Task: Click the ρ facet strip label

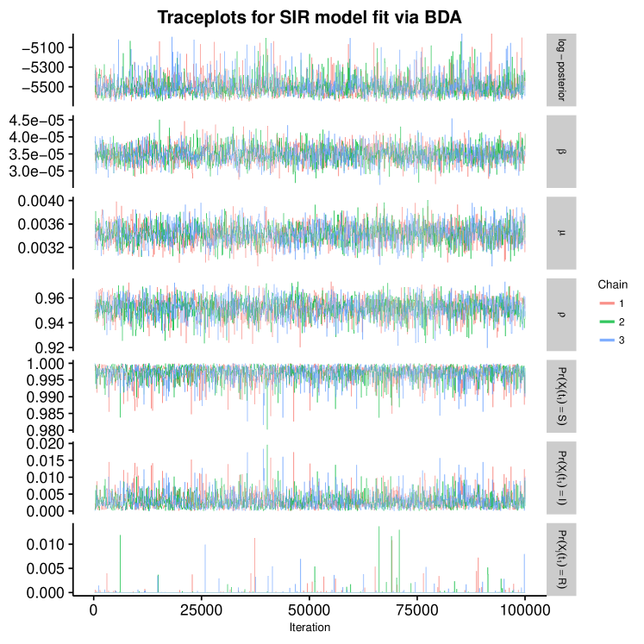Action: click(561, 315)
